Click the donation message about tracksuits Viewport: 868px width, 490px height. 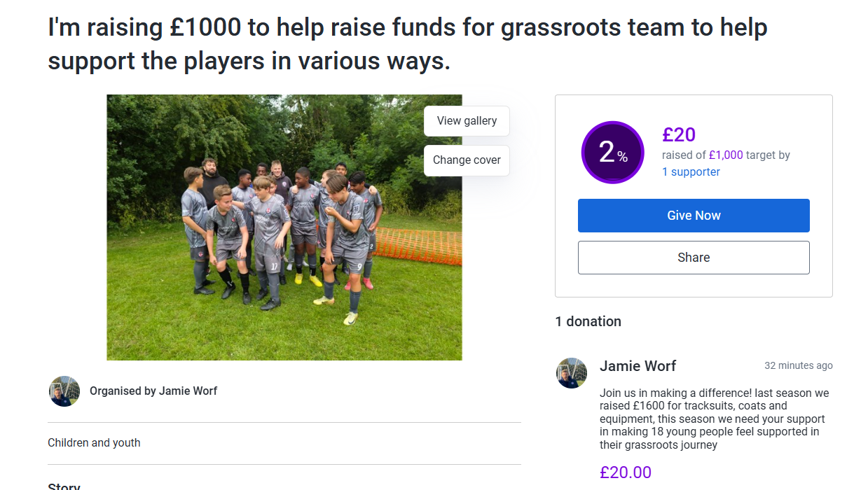(x=715, y=419)
